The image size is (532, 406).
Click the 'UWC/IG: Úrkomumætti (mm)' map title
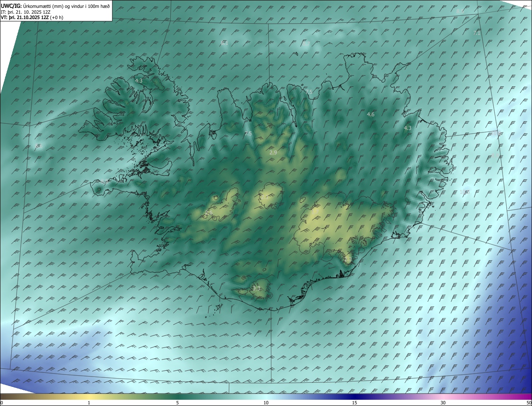[55, 6]
